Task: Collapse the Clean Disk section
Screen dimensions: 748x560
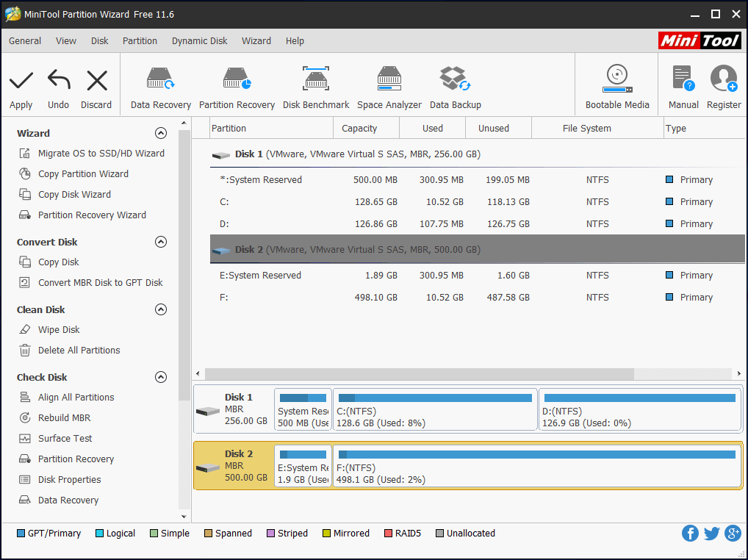Action: pos(161,309)
